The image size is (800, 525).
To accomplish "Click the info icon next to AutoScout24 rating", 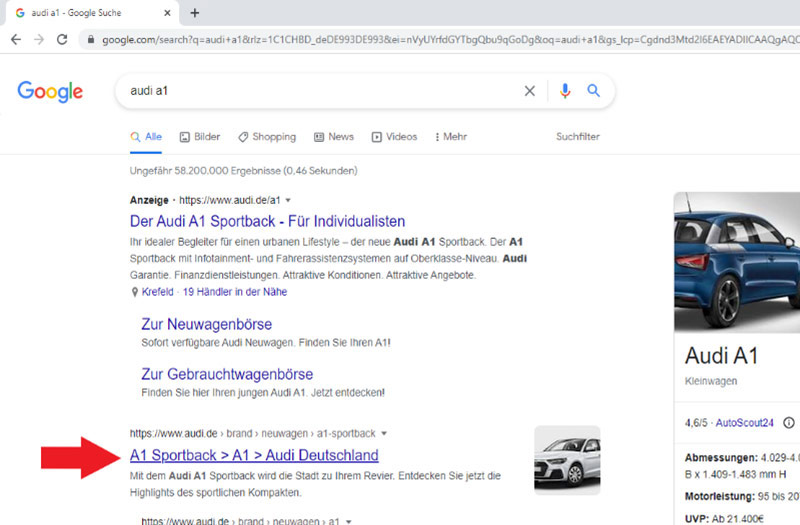I will (789, 422).
